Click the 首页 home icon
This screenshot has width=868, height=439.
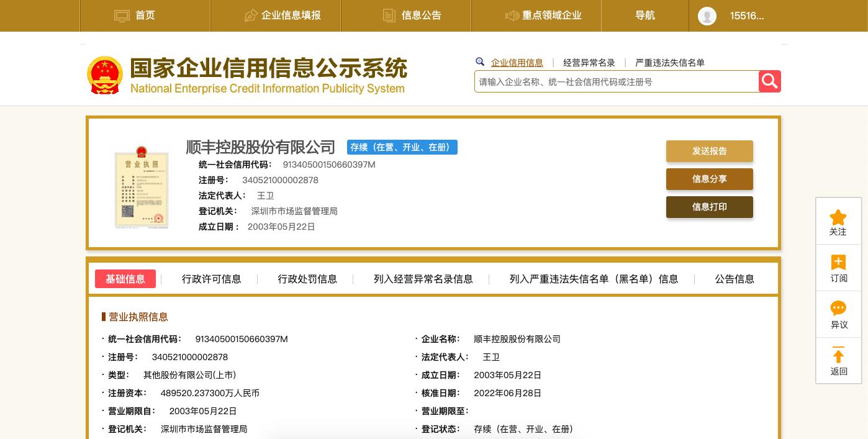point(122,16)
